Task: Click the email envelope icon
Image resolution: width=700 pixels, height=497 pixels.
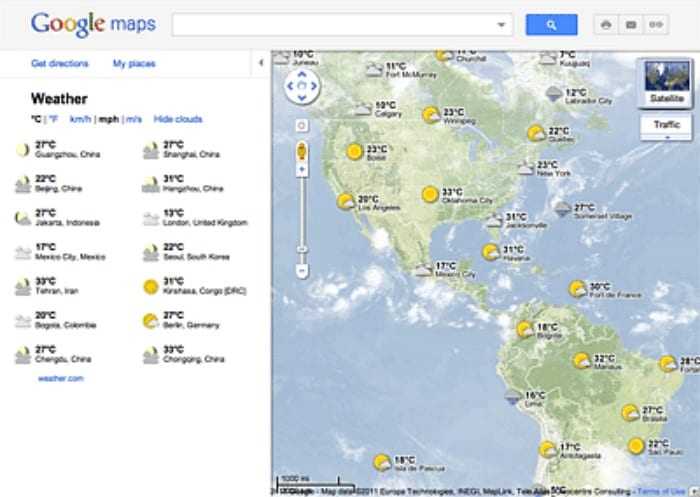Action: 630,25
